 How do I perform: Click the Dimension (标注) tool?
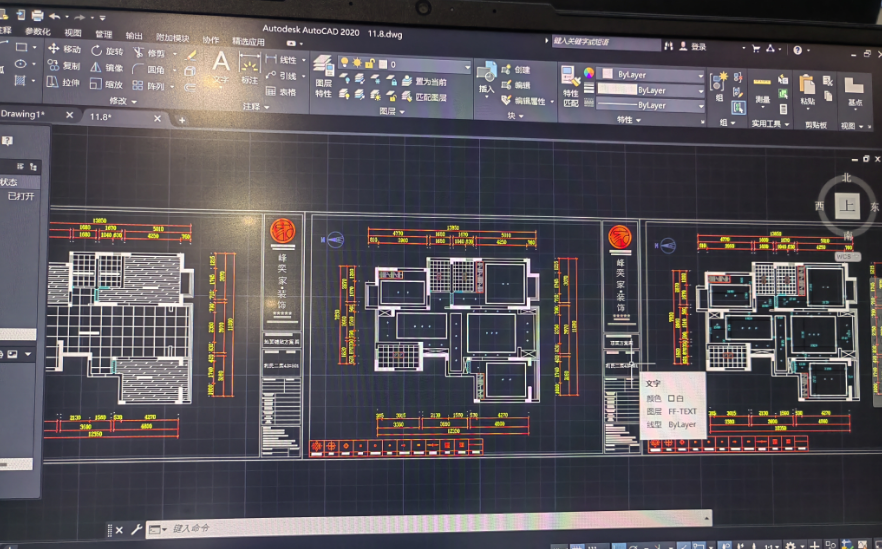[x=249, y=68]
